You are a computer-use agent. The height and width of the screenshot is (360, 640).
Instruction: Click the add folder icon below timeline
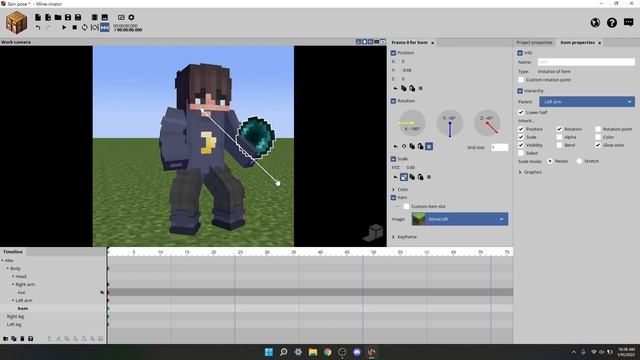click(x=6, y=338)
